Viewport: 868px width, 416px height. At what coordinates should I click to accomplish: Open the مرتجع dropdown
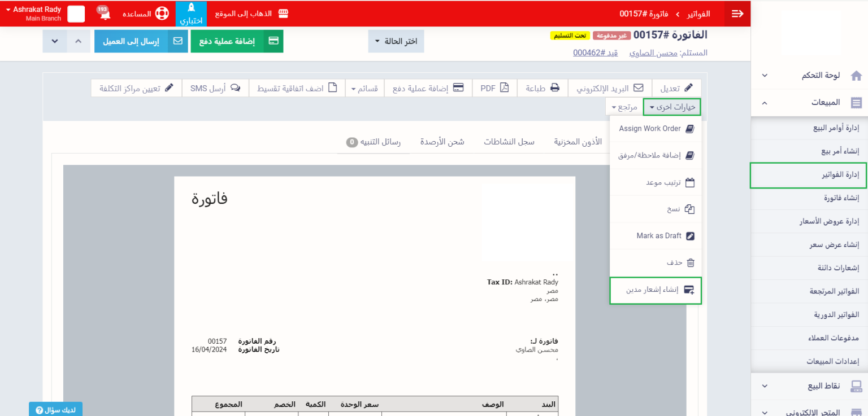coord(624,107)
